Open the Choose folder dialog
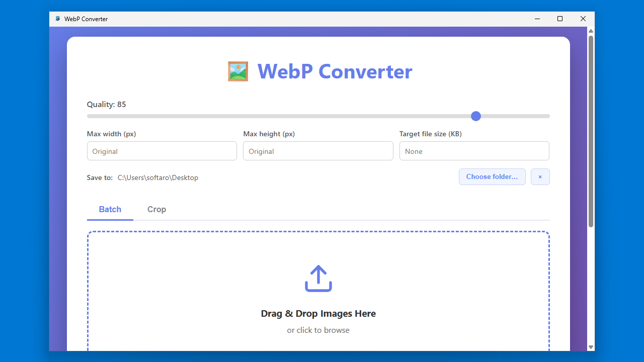 tap(492, 177)
